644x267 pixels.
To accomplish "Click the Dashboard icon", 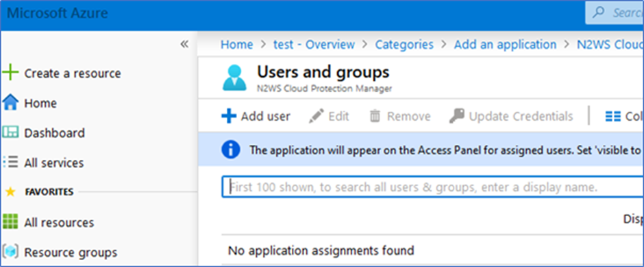I will (x=10, y=132).
